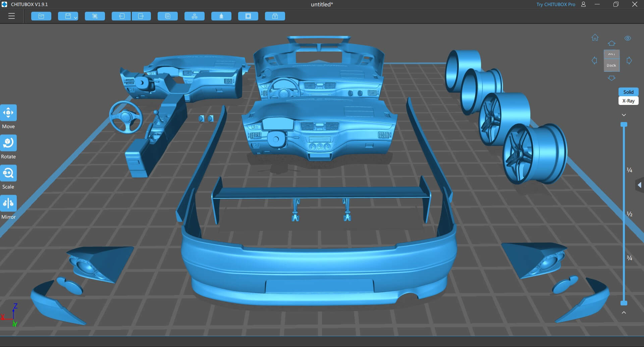
Task: Click the hollow model icon
Action: click(221, 16)
